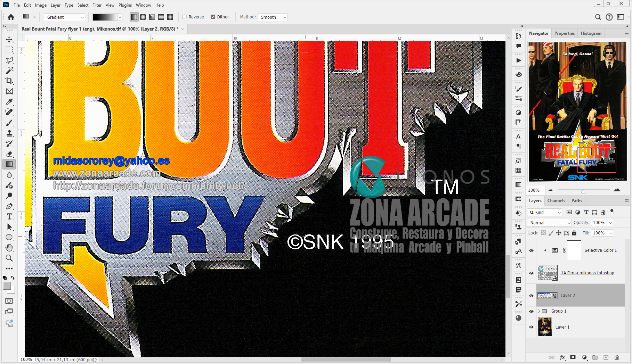Select the Eraser tool
Image resolution: width=632 pixels, height=364 pixels.
(x=9, y=154)
